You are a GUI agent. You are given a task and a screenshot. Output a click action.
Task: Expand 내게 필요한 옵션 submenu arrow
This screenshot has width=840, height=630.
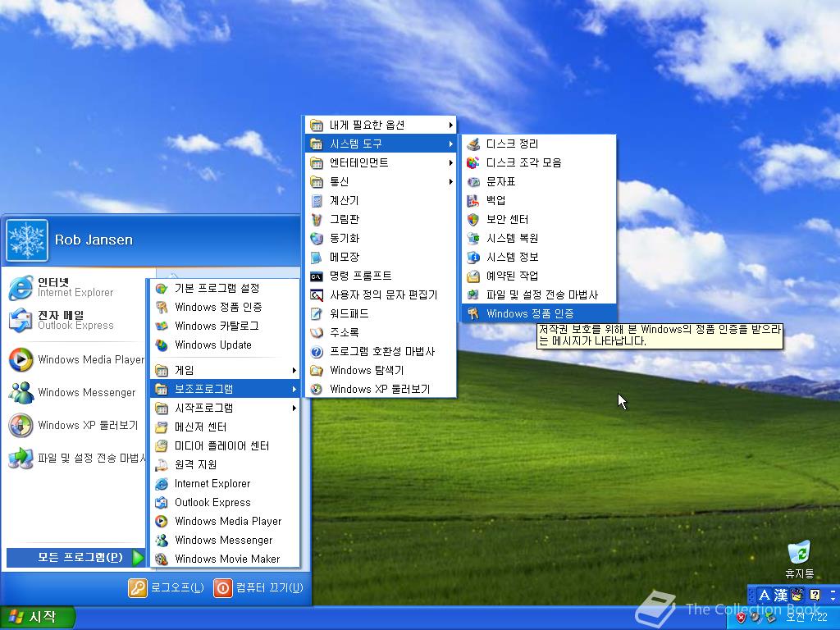coord(451,125)
